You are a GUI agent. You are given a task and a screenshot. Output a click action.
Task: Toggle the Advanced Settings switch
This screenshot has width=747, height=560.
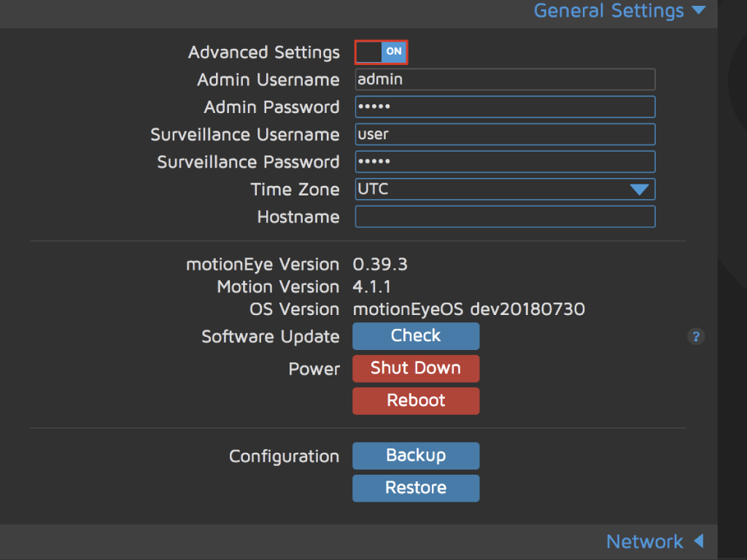[381, 52]
